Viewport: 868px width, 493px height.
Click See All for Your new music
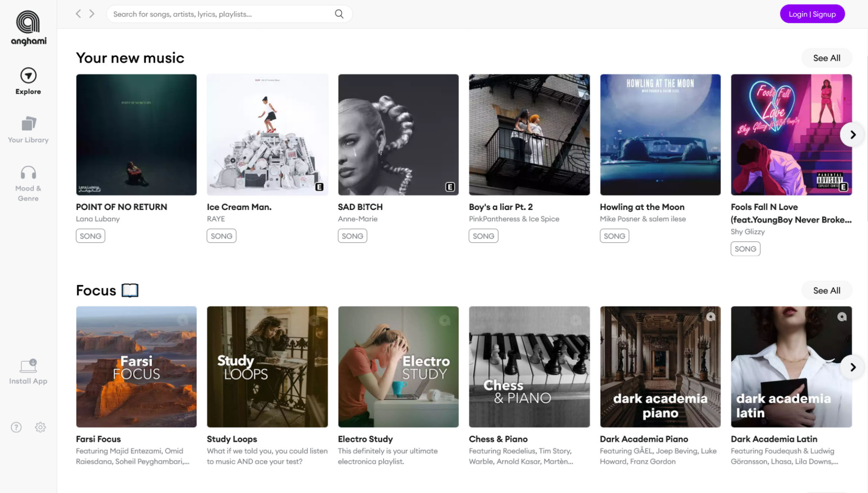click(x=826, y=58)
